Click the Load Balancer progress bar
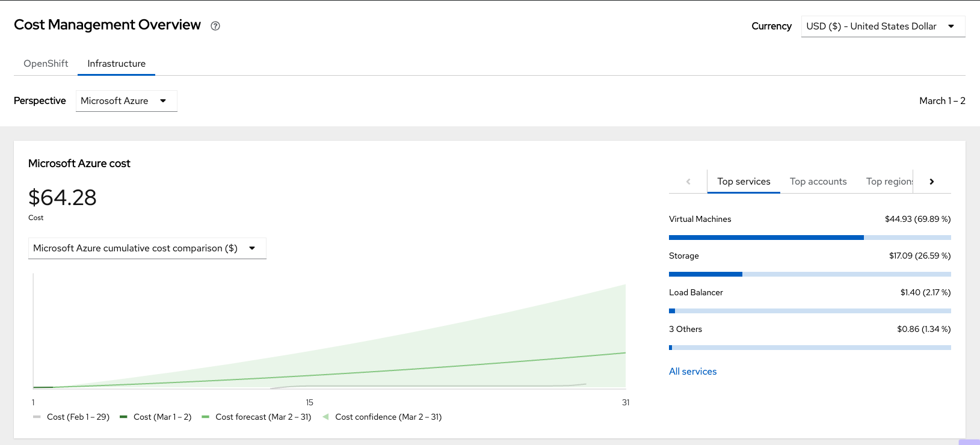 point(810,311)
